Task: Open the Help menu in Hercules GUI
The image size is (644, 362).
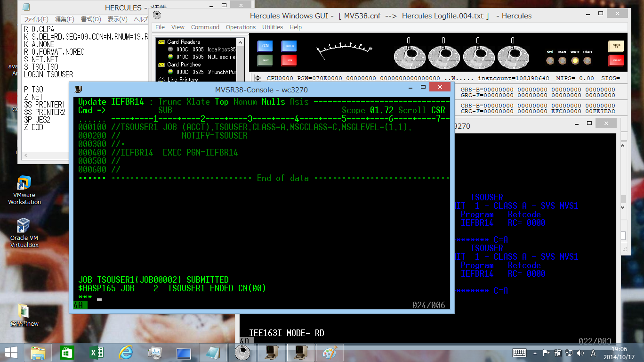Action: [x=296, y=27]
